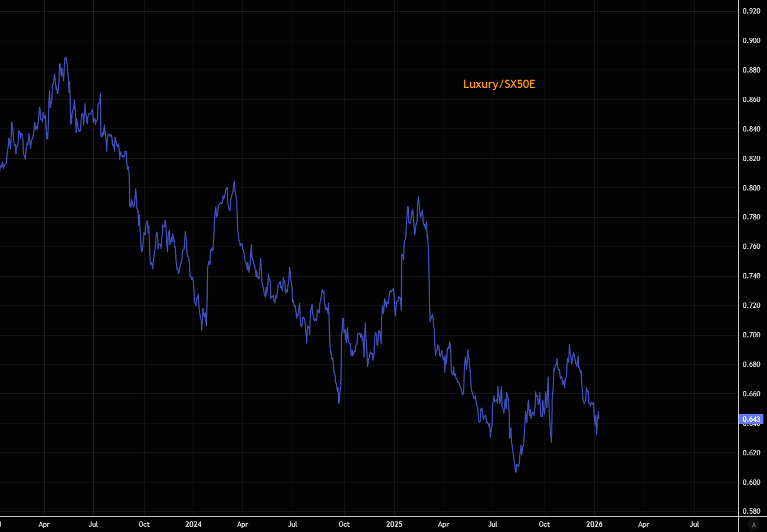Click the last Jul label after 2026
Image resolution: width=767 pixels, height=532 pixels.
coord(694,524)
